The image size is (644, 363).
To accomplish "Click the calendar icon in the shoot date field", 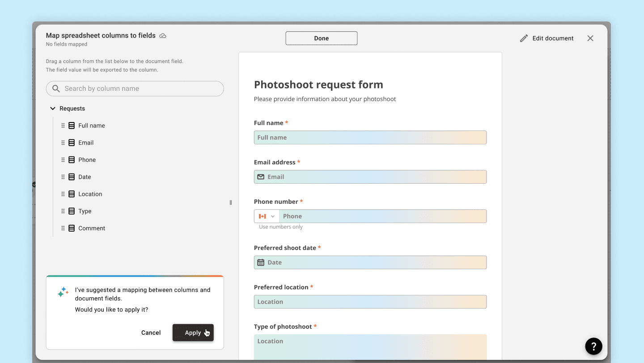I will pyautogui.click(x=261, y=262).
